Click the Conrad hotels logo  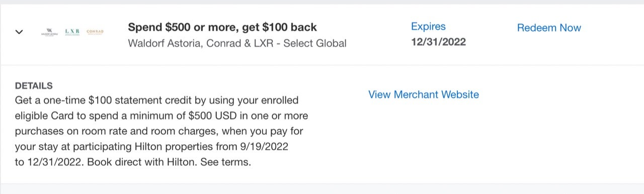95,32
